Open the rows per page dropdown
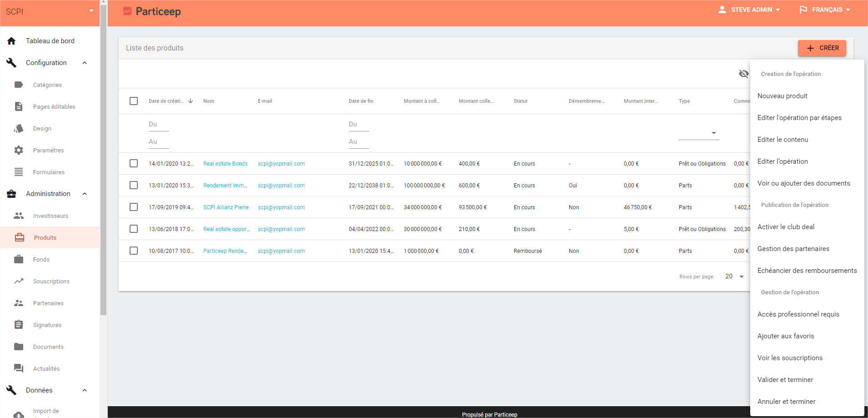The height and width of the screenshot is (418, 868). tap(735, 277)
